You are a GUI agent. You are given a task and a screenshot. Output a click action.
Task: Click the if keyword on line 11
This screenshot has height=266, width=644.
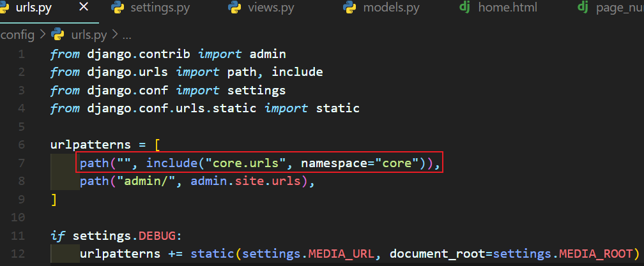[x=57, y=235]
